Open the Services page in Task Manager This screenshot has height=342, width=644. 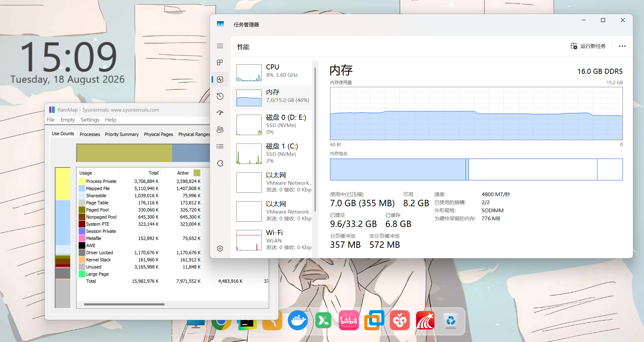(220, 163)
